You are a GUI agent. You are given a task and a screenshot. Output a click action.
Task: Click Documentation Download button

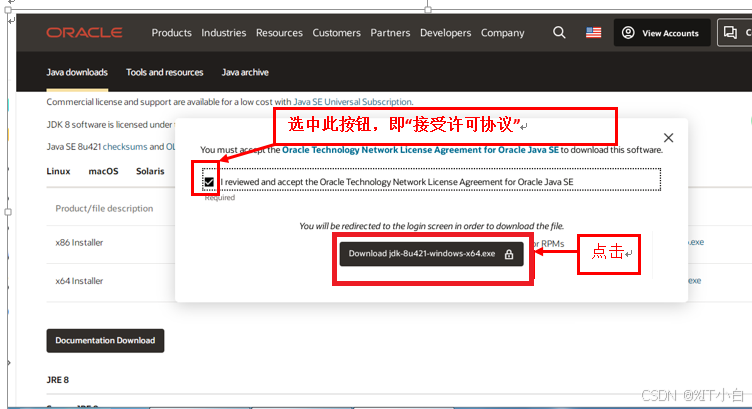[x=105, y=340]
